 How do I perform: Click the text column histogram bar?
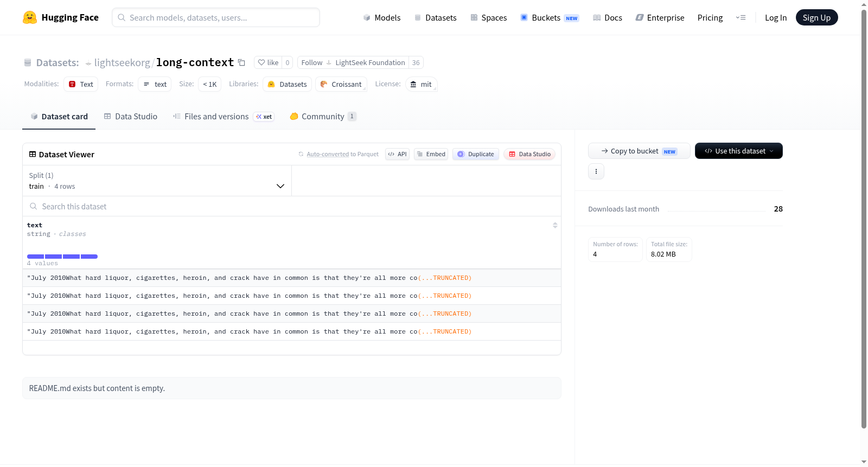point(62,257)
